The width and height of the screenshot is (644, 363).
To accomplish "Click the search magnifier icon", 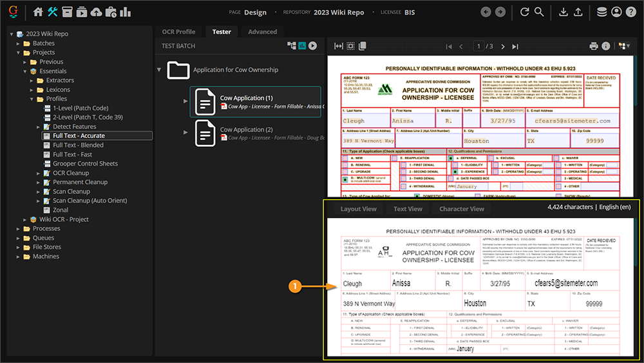I will (x=539, y=12).
